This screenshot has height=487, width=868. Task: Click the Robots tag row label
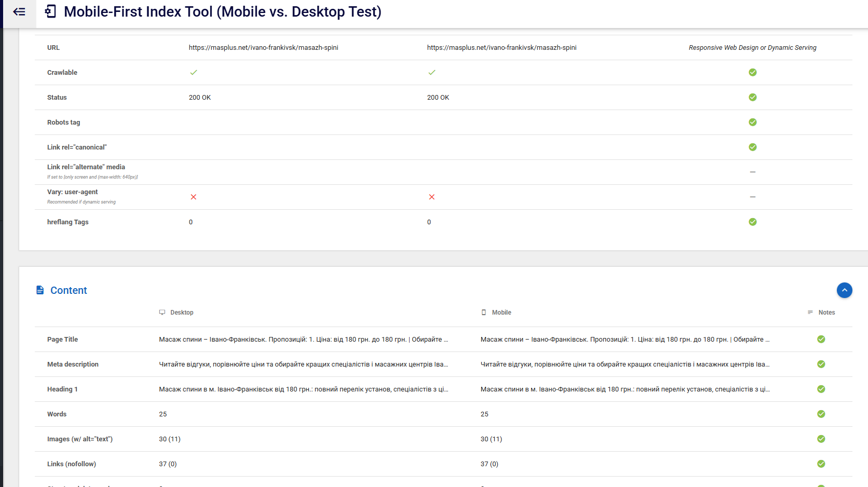tap(64, 123)
